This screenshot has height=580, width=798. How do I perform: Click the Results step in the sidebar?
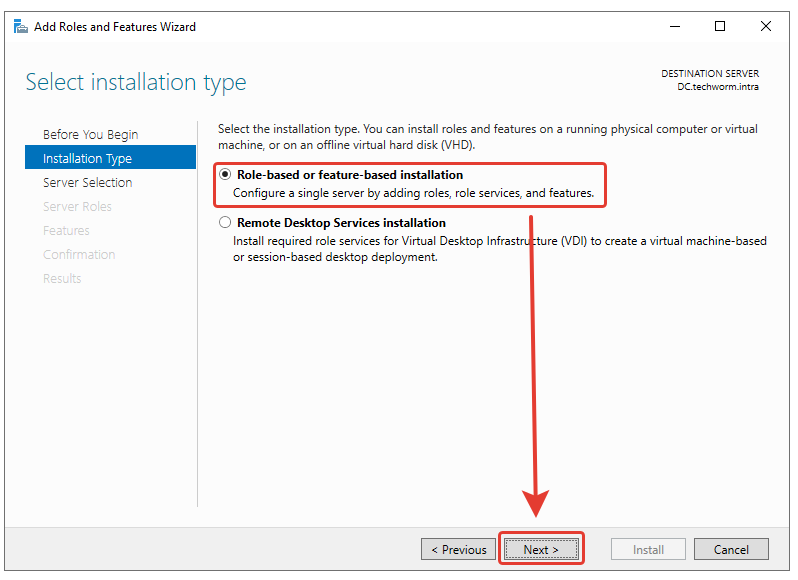point(62,279)
